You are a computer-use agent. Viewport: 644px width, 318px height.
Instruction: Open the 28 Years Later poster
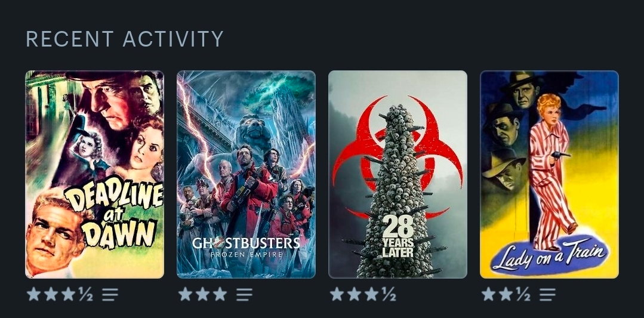pyautogui.click(x=398, y=174)
